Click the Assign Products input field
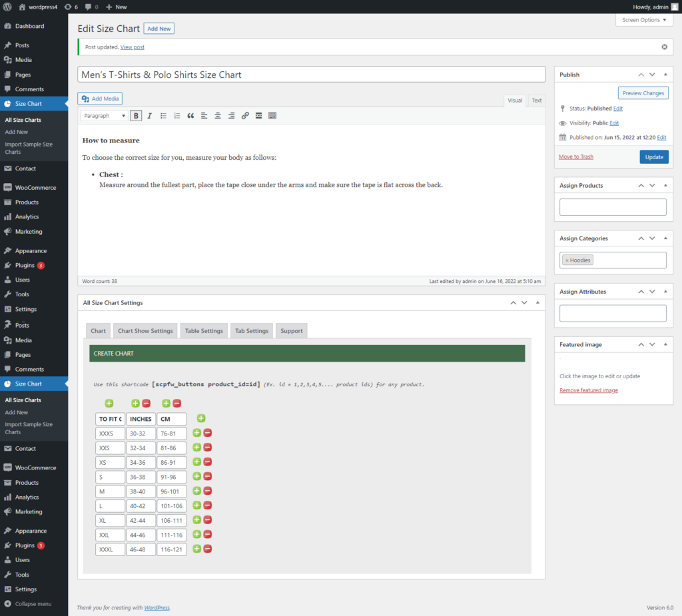The width and height of the screenshot is (682, 616). coord(613,207)
